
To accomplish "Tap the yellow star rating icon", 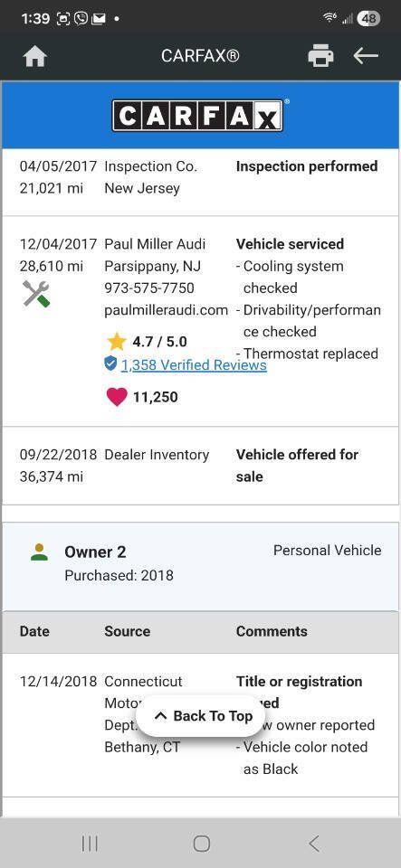I will [116, 342].
